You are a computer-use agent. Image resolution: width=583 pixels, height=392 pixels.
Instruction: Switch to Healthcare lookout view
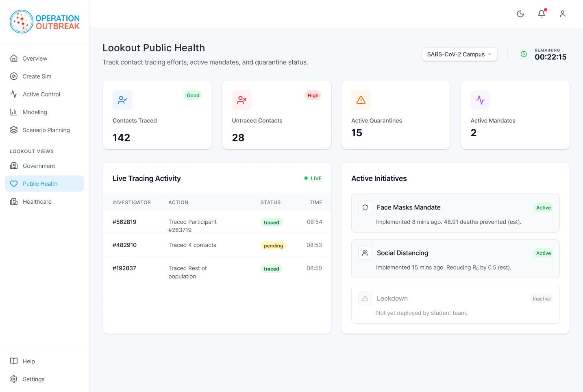click(37, 202)
